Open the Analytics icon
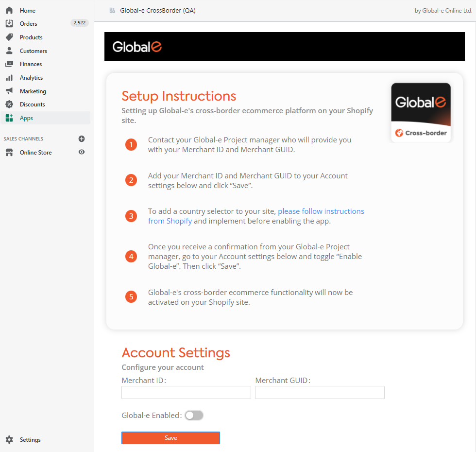The image size is (476, 452). pyautogui.click(x=9, y=77)
